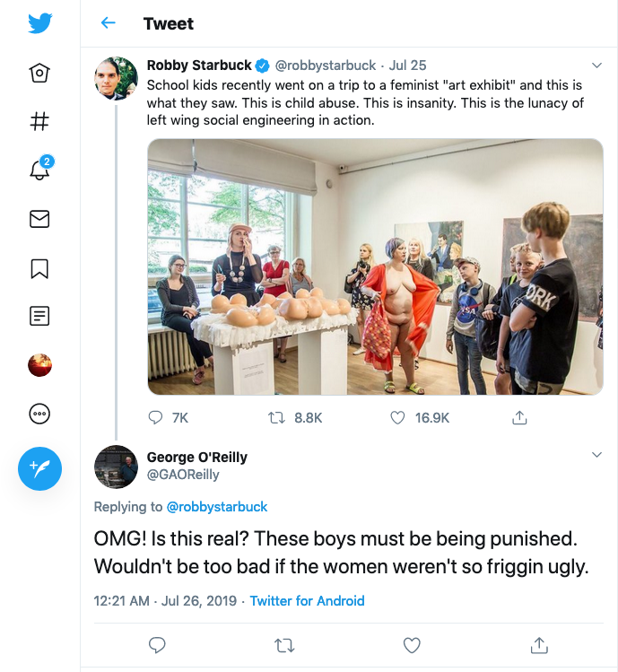The image size is (618, 672).
Task: Open the art exhibit photo
Action: click(375, 266)
